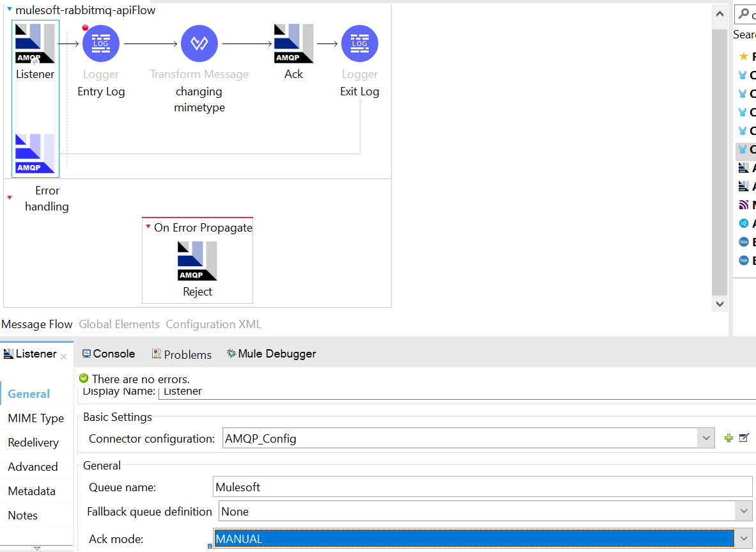Open the Global Elements tab

[x=120, y=324]
